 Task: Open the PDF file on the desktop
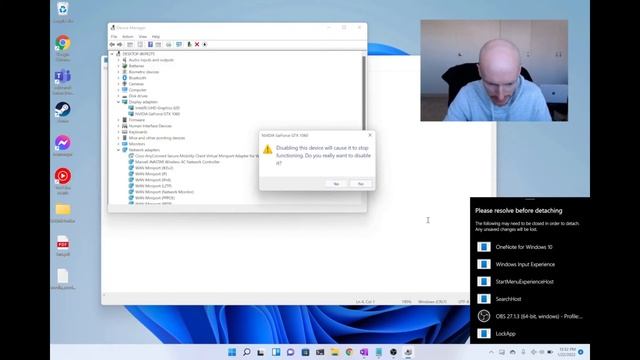point(63,245)
